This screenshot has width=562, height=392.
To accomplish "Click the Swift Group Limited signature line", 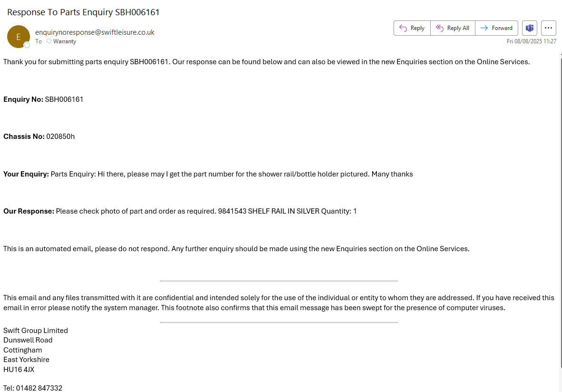I will pos(36,331).
